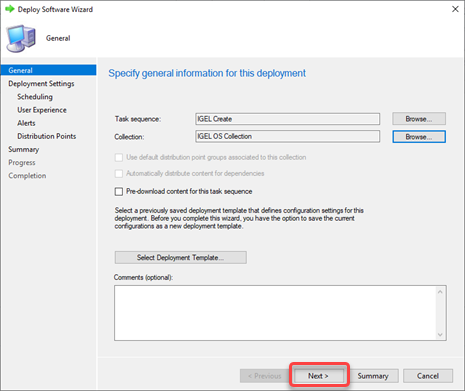
Task: Close the Deploy Software Wizard window
Action: pyautogui.click(x=455, y=9)
